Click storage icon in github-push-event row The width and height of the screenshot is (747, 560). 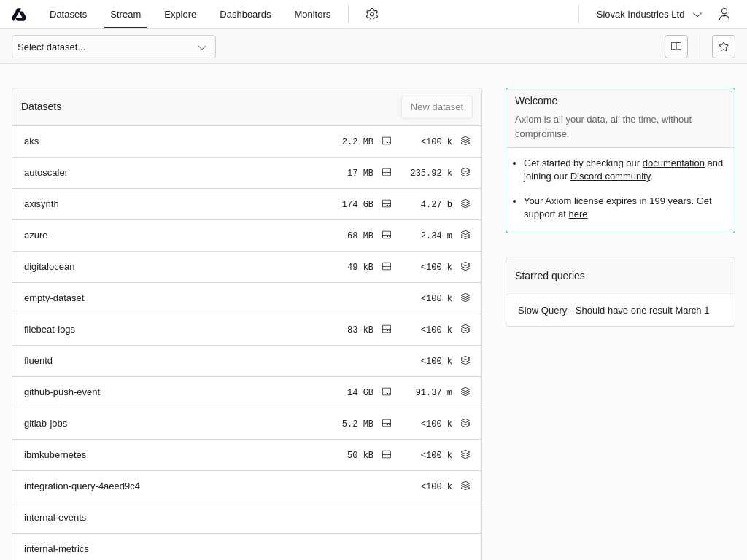[387, 392]
